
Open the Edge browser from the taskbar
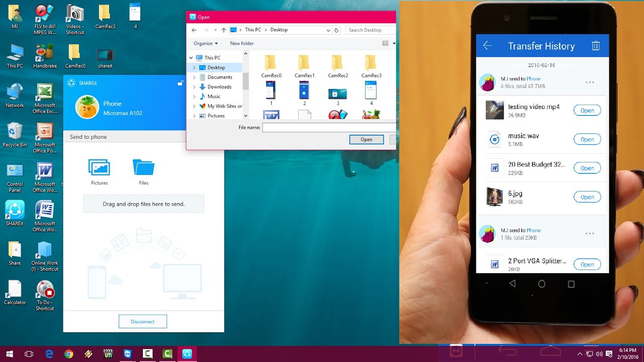49,354
